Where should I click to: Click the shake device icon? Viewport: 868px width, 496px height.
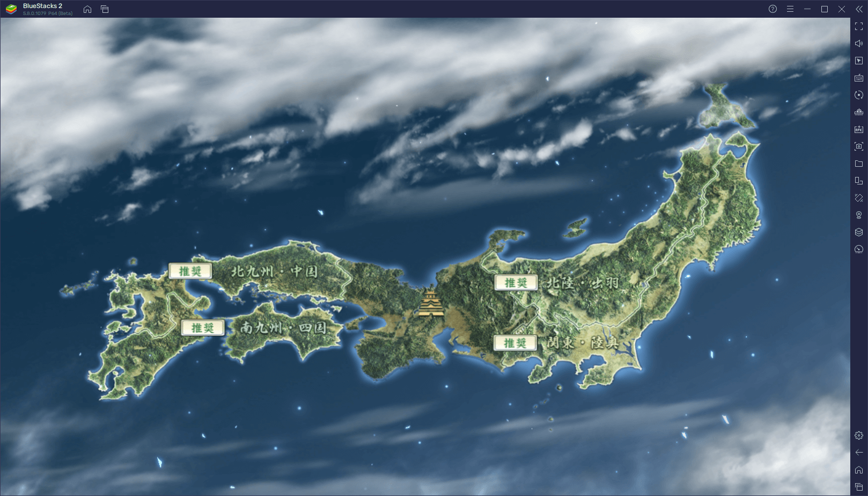pyautogui.click(x=859, y=198)
